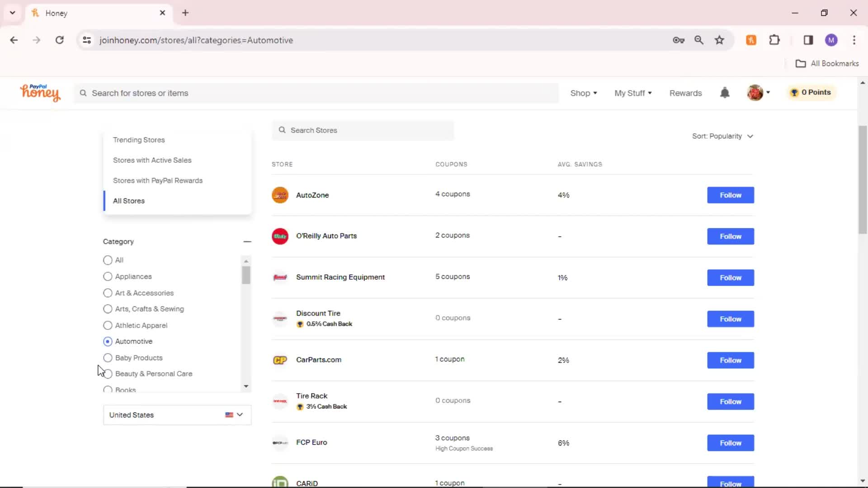Click the bookmark folder icon
The height and width of the screenshot is (488, 868).
pyautogui.click(x=801, y=63)
